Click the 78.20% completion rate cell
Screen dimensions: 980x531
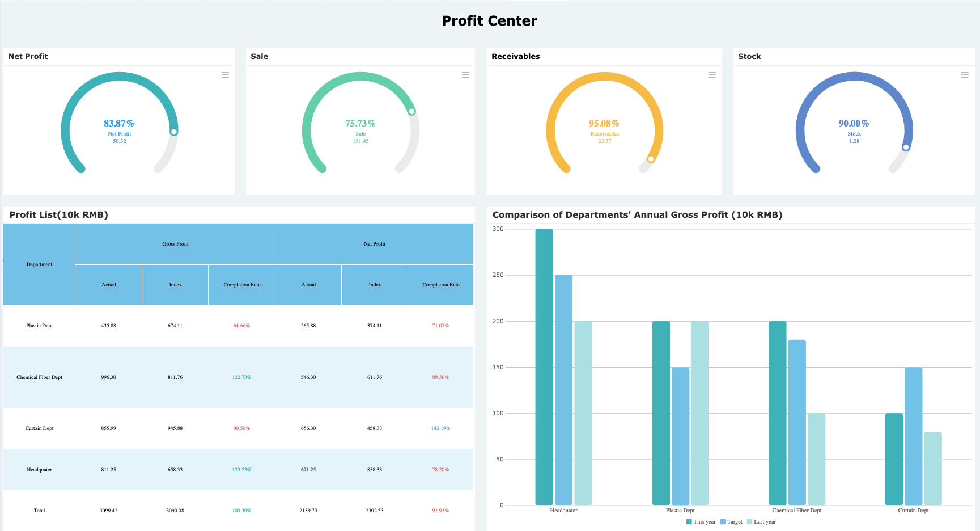coord(440,470)
